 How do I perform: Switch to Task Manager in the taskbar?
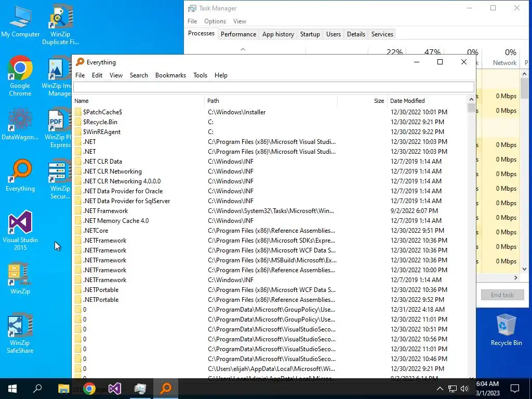click(x=140, y=389)
